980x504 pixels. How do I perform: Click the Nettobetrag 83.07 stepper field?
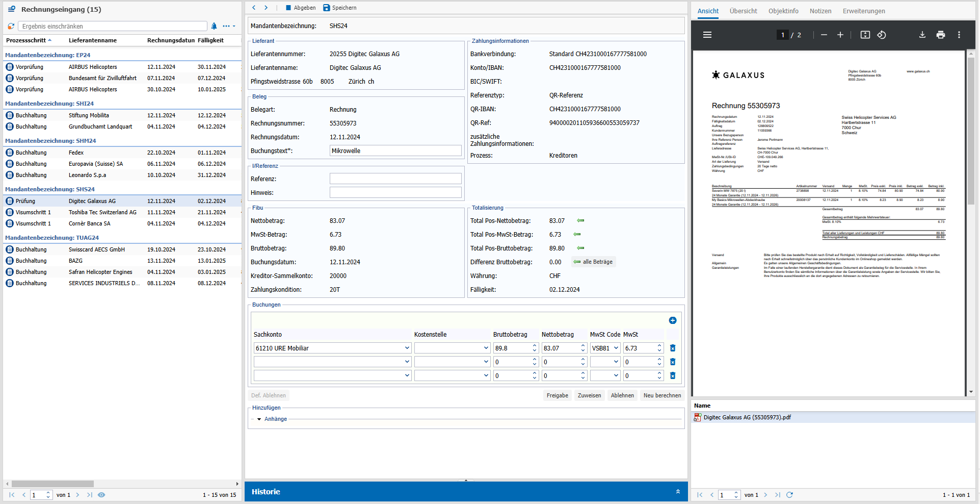(x=564, y=348)
